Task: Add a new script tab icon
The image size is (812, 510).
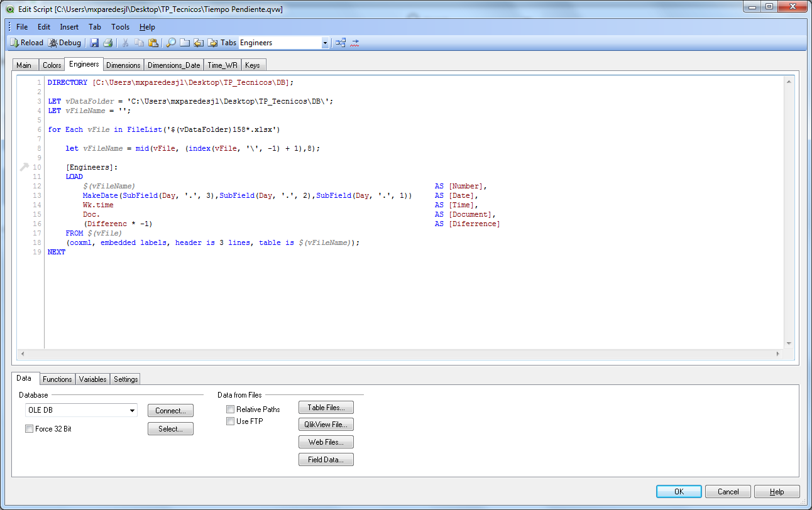Action: coord(185,43)
